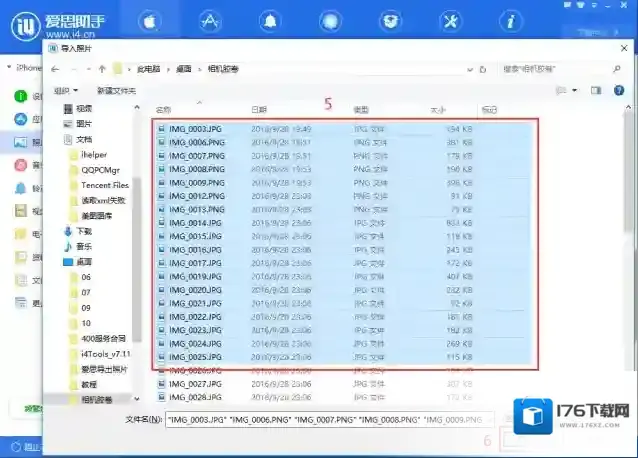
Task: Open the toolbox wrench icon in top bar
Action: [x=451, y=21]
